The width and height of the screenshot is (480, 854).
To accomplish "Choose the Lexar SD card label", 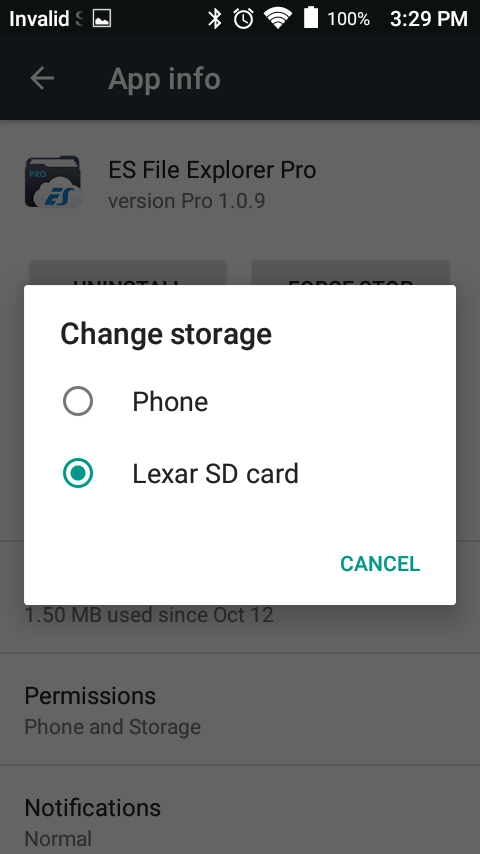I will pos(215,474).
